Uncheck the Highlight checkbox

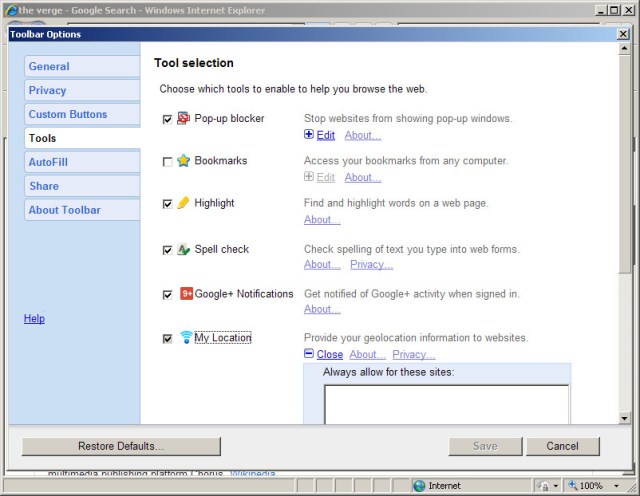pyautogui.click(x=167, y=204)
